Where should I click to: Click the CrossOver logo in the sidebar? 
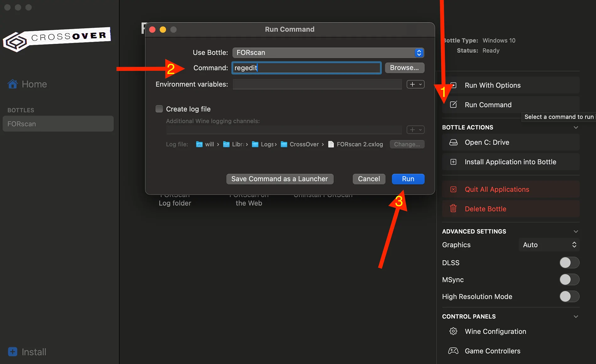tap(56, 39)
